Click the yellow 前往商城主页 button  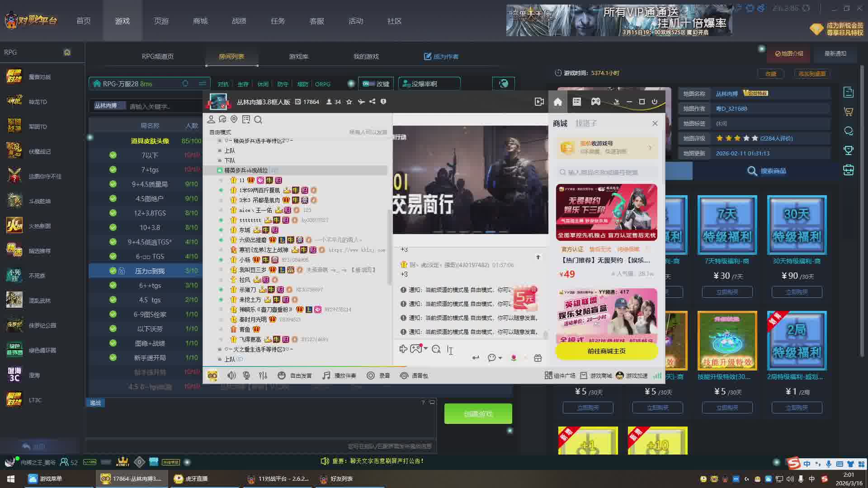point(606,351)
